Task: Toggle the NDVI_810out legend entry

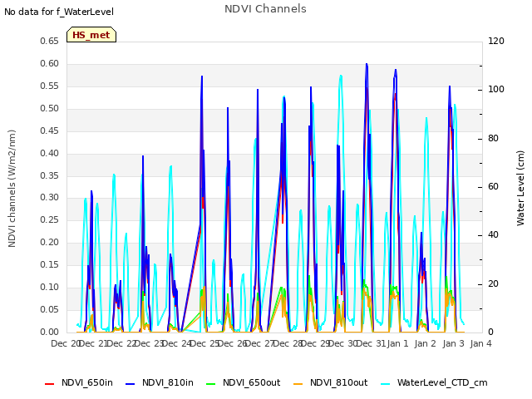Action: (331, 382)
